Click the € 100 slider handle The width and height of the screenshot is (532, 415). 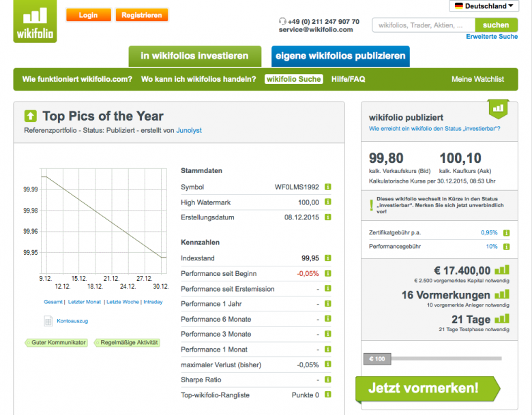(377, 358)
